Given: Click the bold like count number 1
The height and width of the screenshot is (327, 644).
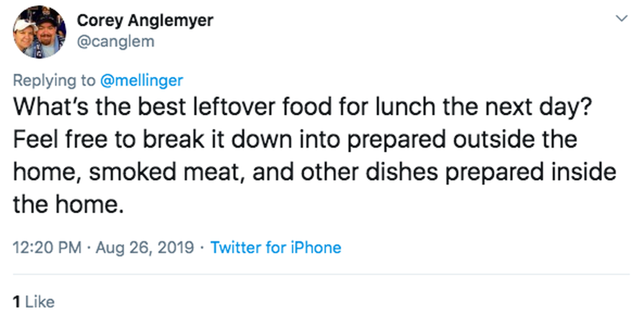Looking at the screenshot, I should (17, 302).
